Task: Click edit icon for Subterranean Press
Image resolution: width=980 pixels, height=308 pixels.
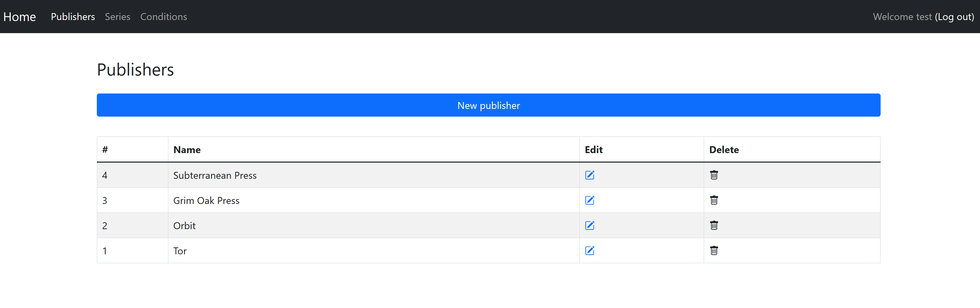Action: point(589,175)
